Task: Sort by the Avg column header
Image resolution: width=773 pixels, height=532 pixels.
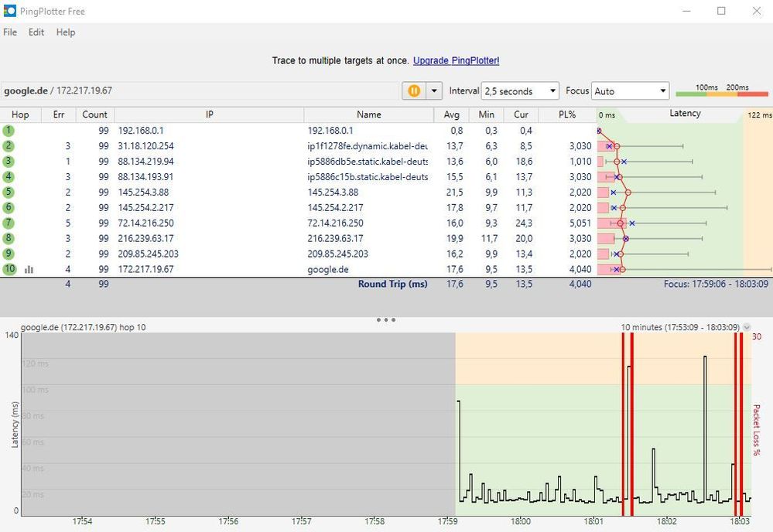Action: point(452,114)
